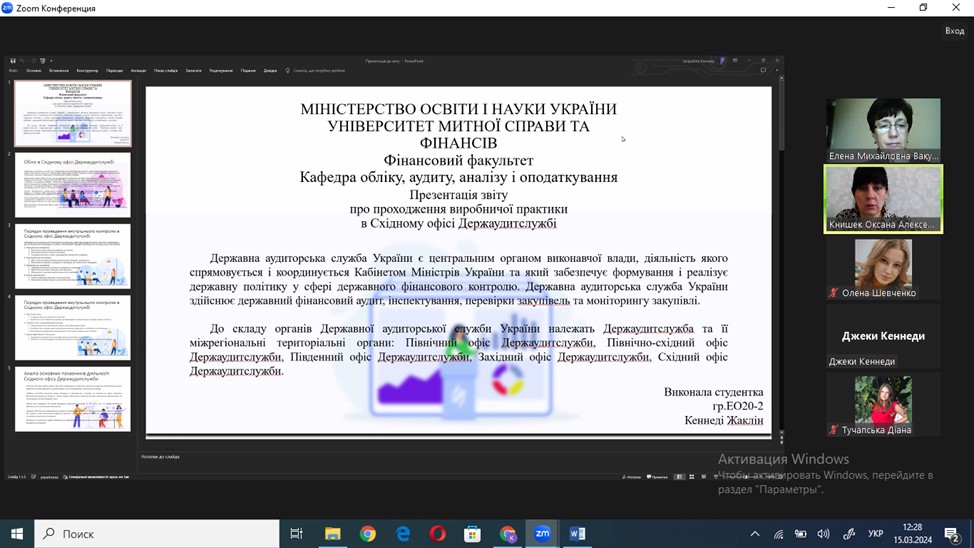Viewport: 974px width, 548px height.
Task: Expand the hidden system tray icons chevron
Action: [x=755, y=534]
